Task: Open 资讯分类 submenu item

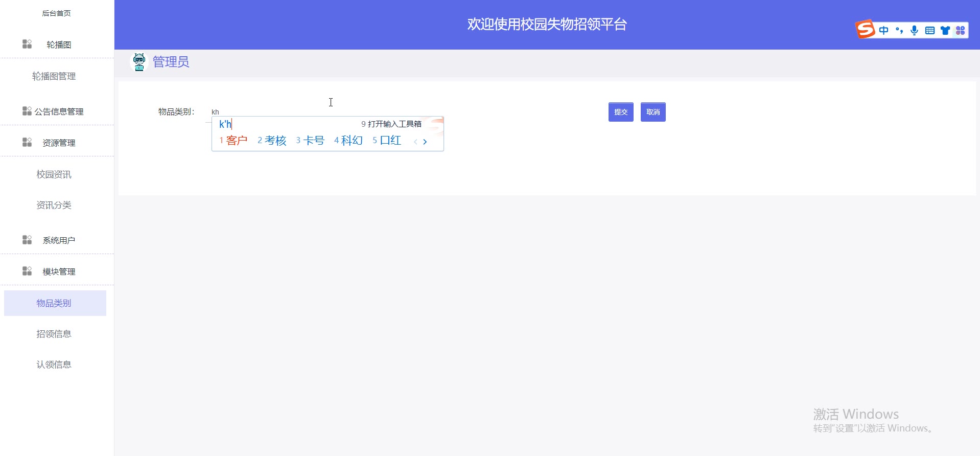Action: (54, 205)
